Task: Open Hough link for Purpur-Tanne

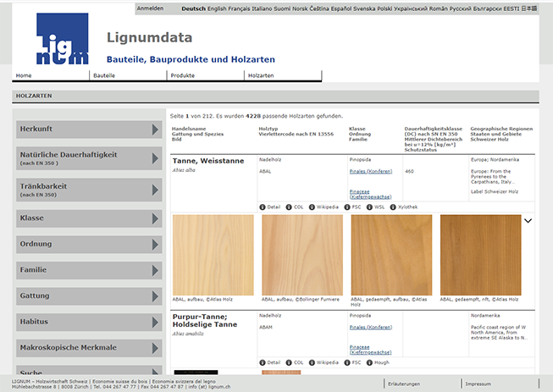Action: [378, 362]
